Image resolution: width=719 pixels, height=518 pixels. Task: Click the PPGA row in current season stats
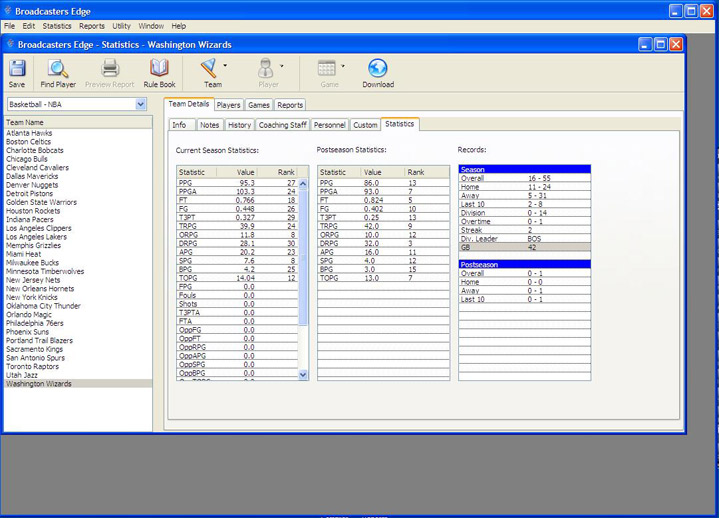pos(238,192)
